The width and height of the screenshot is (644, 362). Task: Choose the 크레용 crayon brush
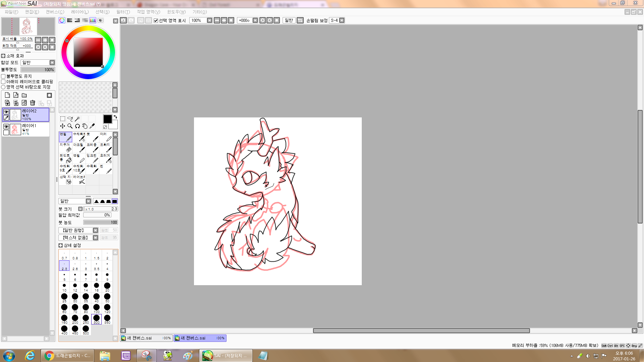pyautogui.click(x=92, y=148)
